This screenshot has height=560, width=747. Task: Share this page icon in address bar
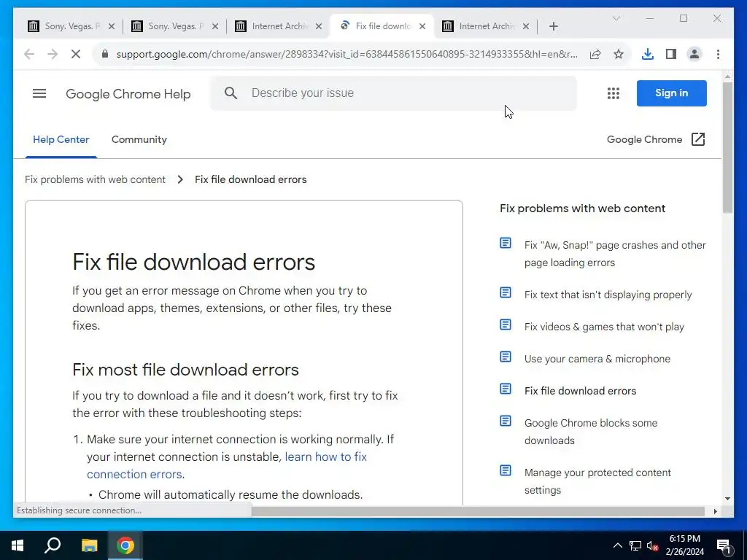tap(595, 54)
